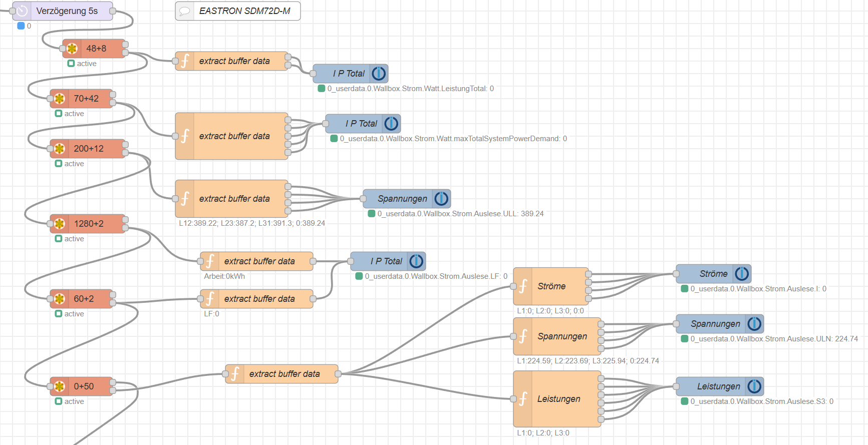
Task: Click ioBroker icon on Spannungen node with ULN status
Action: (x=755, y=324)
